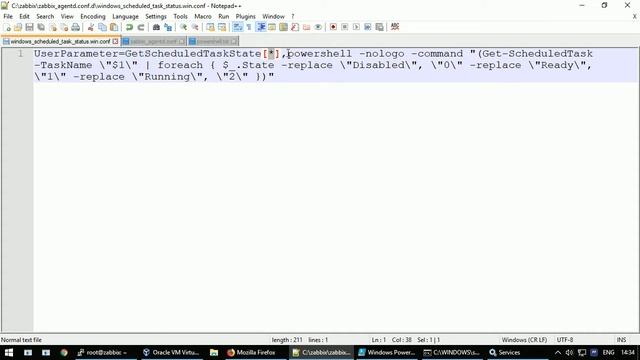Open the File menu
Screen dimensions: 640x360
click(8, 16)
